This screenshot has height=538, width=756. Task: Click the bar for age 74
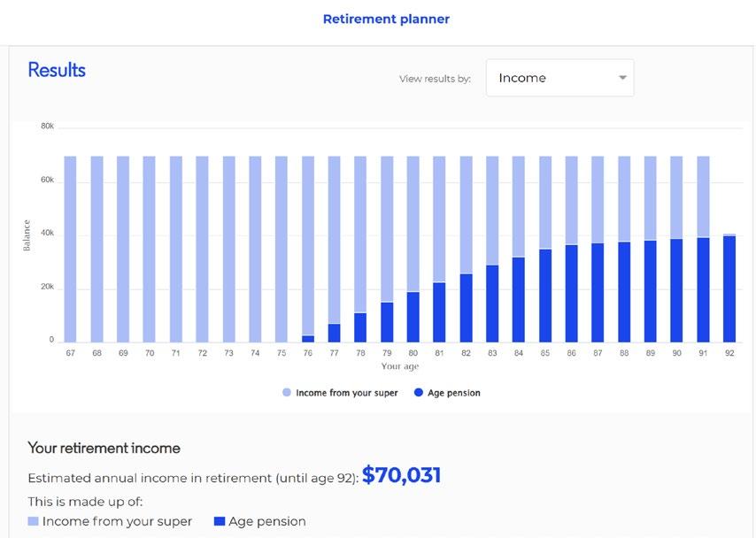255,248
